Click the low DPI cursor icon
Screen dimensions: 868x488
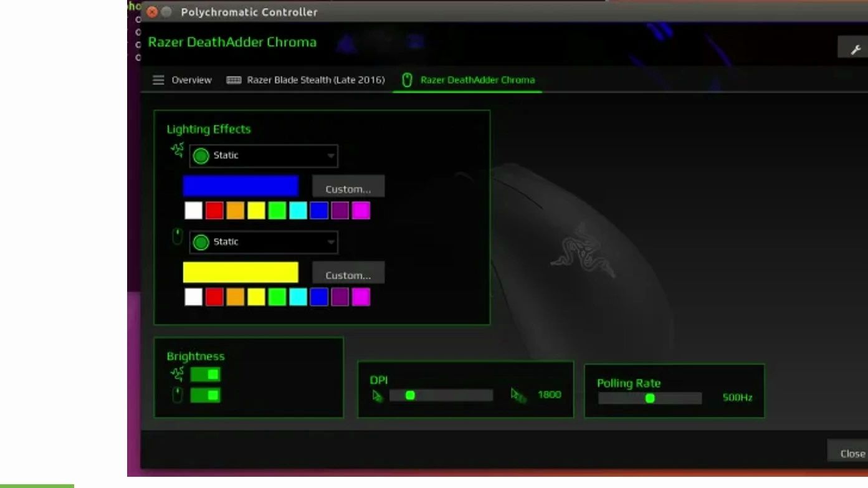(378, 395)
